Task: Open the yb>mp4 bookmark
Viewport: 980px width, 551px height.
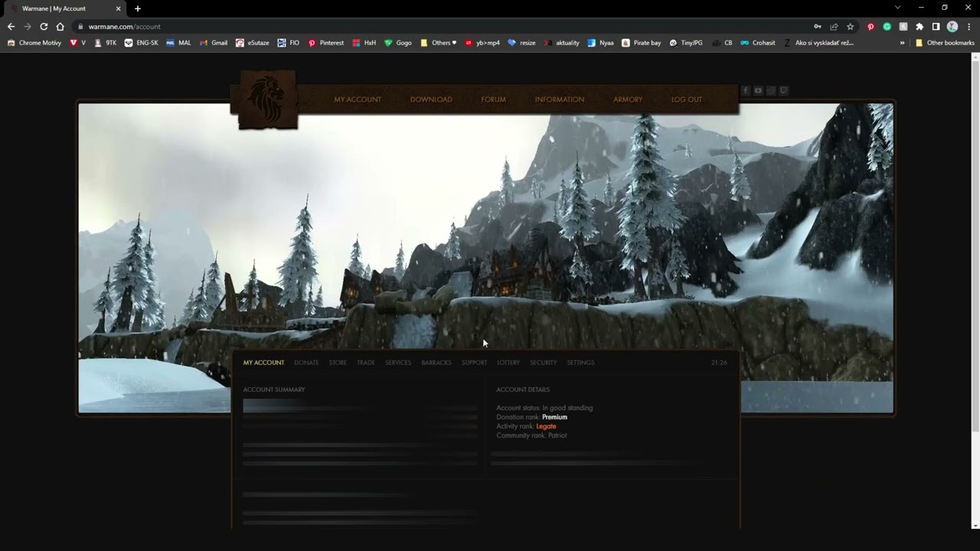Action: click(482, 43)
